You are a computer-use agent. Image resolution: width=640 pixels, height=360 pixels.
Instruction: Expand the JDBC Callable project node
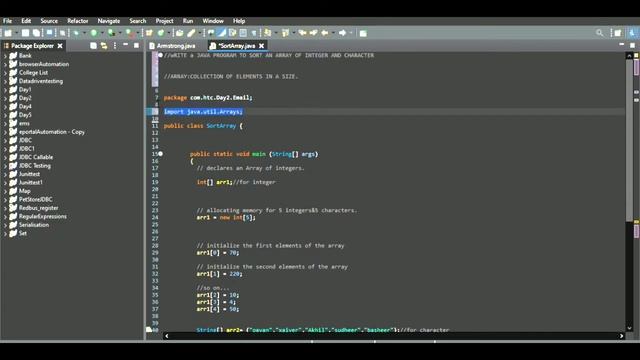(5, 158)
